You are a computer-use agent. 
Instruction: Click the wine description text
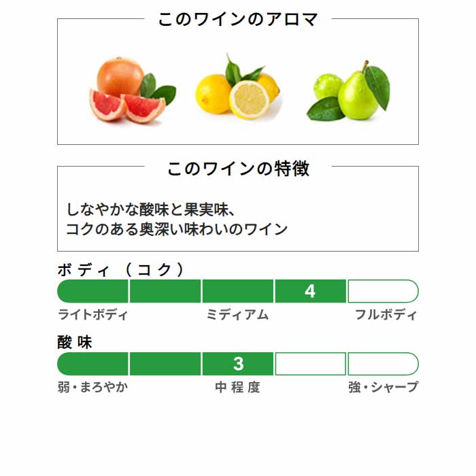point(177,219)
